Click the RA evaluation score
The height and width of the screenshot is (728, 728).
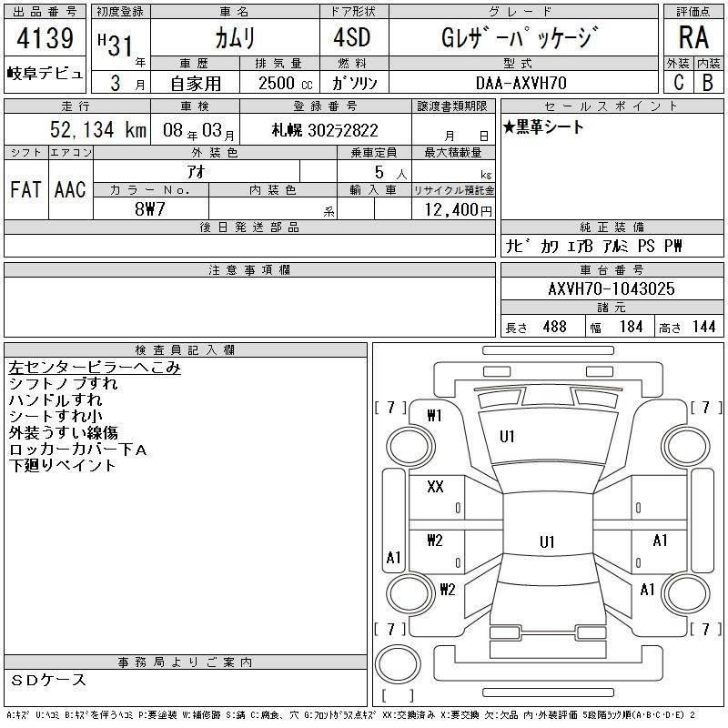[x=692, y=38]
